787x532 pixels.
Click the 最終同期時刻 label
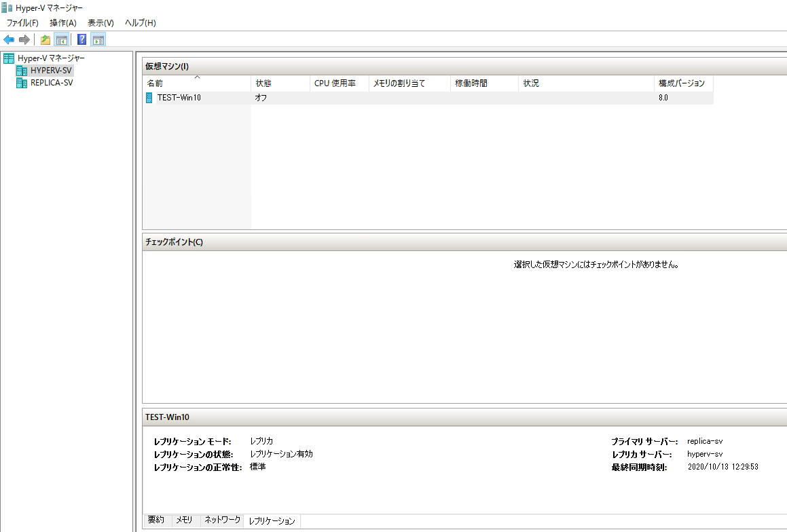(x=639, y=468)
